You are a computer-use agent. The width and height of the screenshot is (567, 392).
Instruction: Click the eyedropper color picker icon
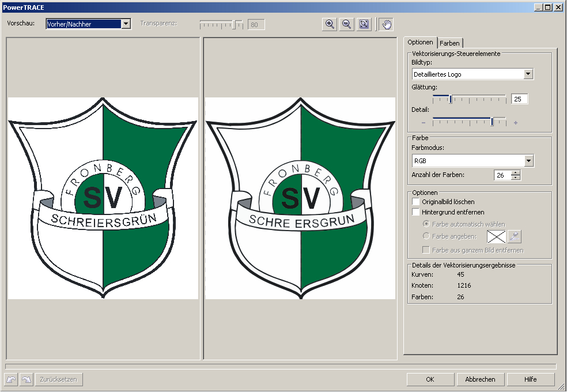coord(514,237)
